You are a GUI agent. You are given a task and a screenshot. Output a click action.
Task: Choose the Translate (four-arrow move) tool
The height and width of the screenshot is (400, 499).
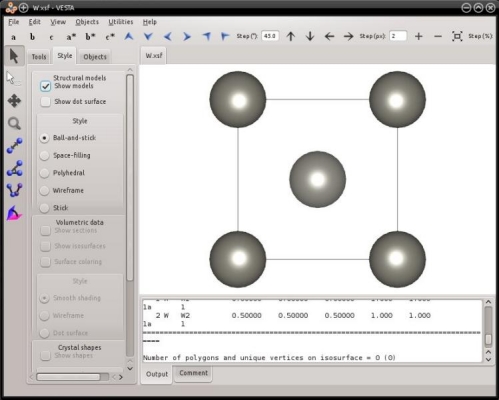click(x=14, y=101)
